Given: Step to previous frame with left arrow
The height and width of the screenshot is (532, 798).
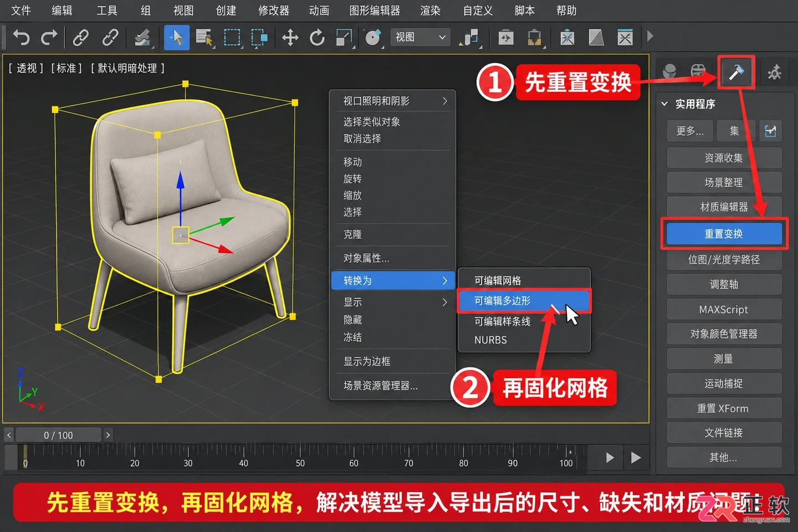Looking at the screenshot, I should pyautogui.click(x=9, y=435).
